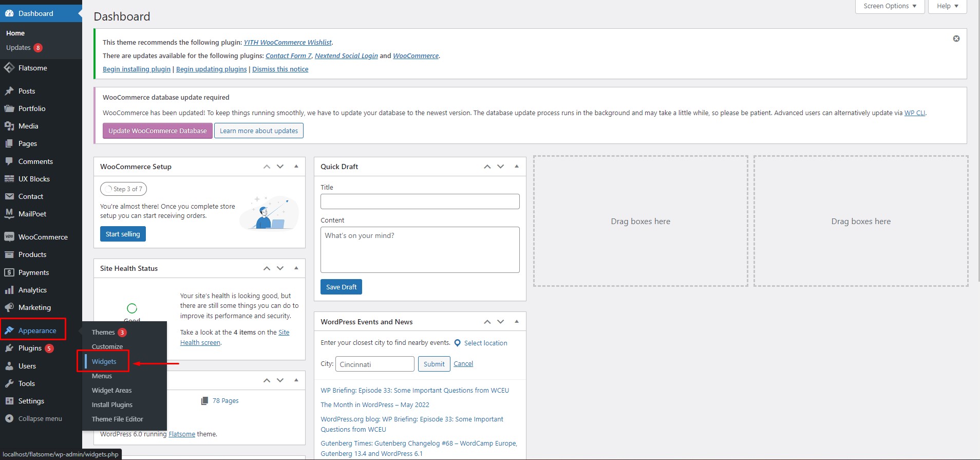This screenshot has height=460, width=980.
Task: Toggle collapse of Site Health Status panel
Action: (x=296, y=268)
